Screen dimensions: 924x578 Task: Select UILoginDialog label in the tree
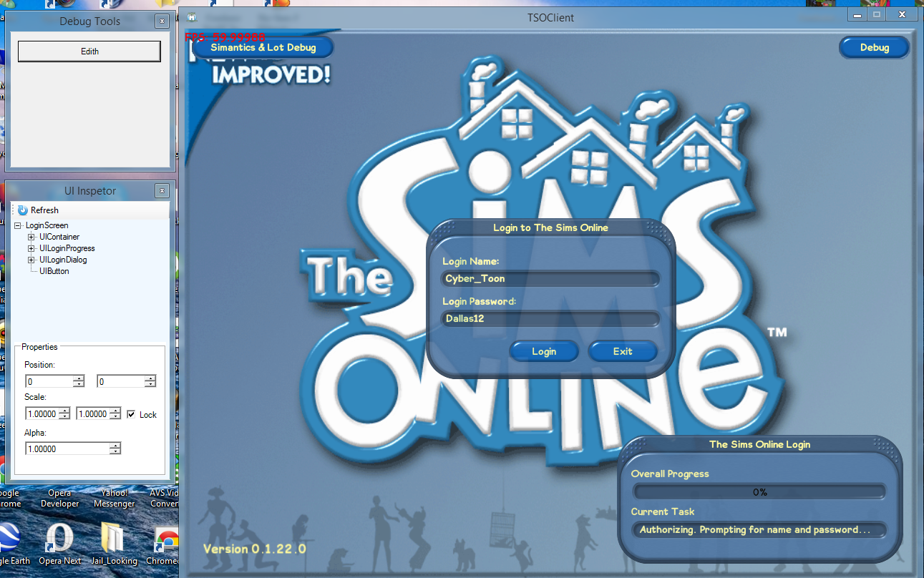click(x=63, y=260)
